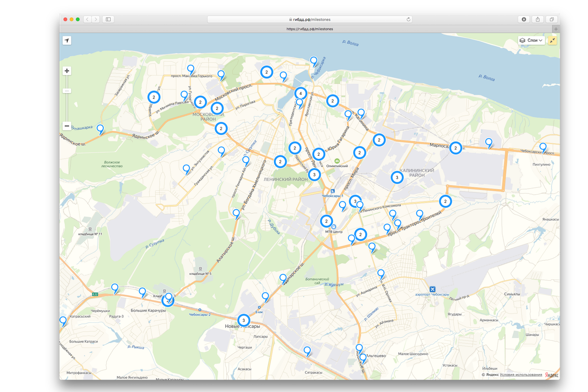588x392 pixels.
Task: Click the geolocation arrow button on map
Action: click(67, 41)
